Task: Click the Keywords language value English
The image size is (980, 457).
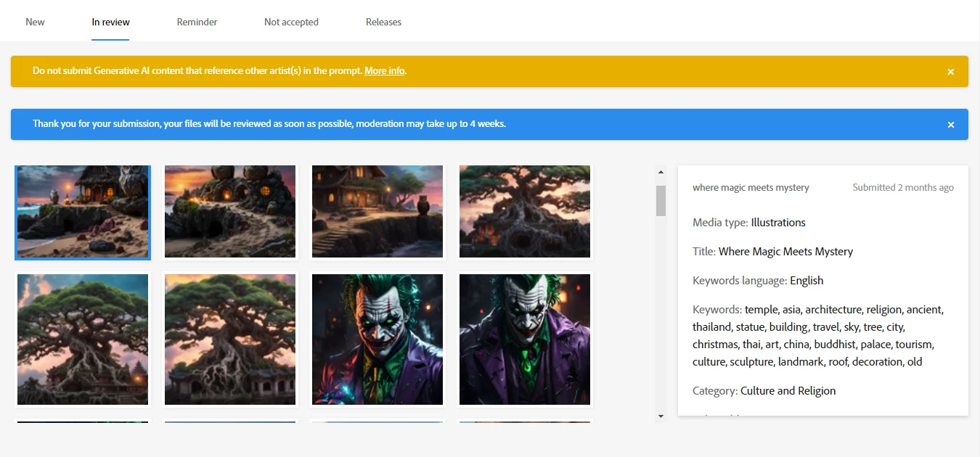Action: (807, 281)
